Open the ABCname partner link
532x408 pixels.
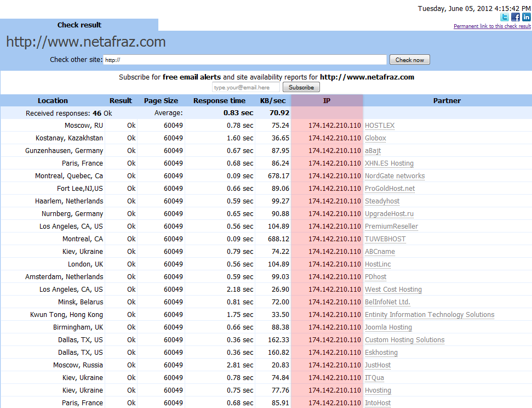click(x=380, y=252)
